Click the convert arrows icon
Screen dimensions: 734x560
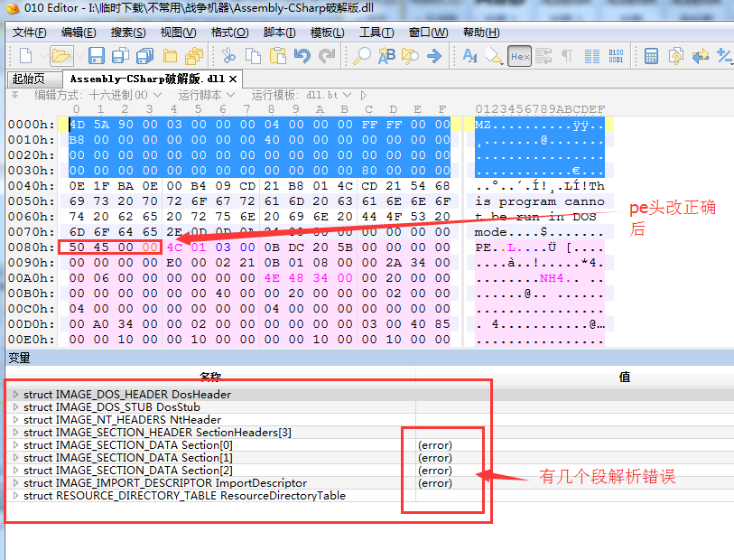point(701,56)
